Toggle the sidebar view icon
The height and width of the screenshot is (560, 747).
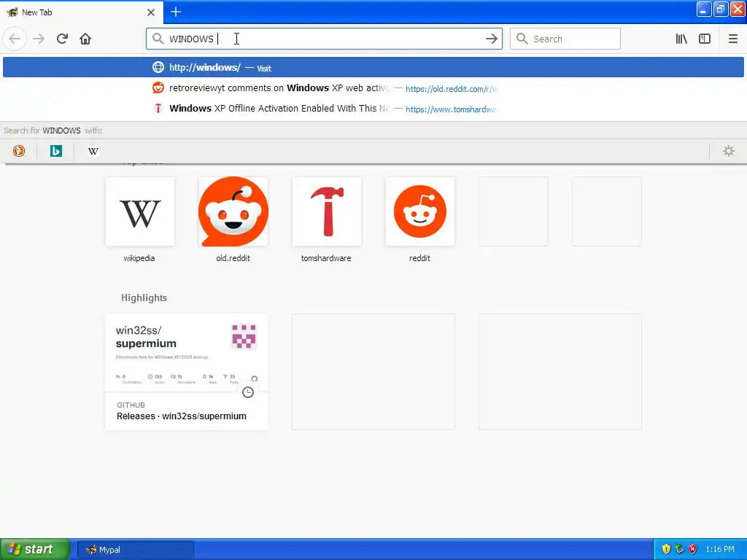[705, 39]
